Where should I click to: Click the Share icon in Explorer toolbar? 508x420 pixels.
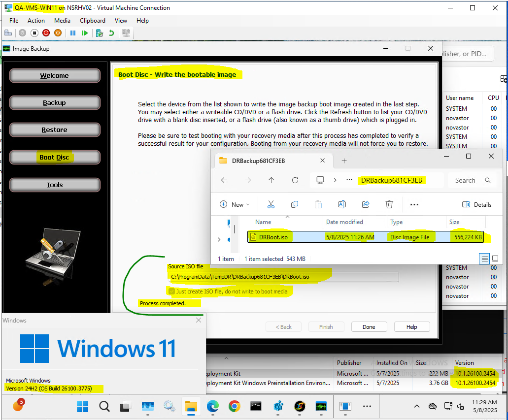(366, 204)
